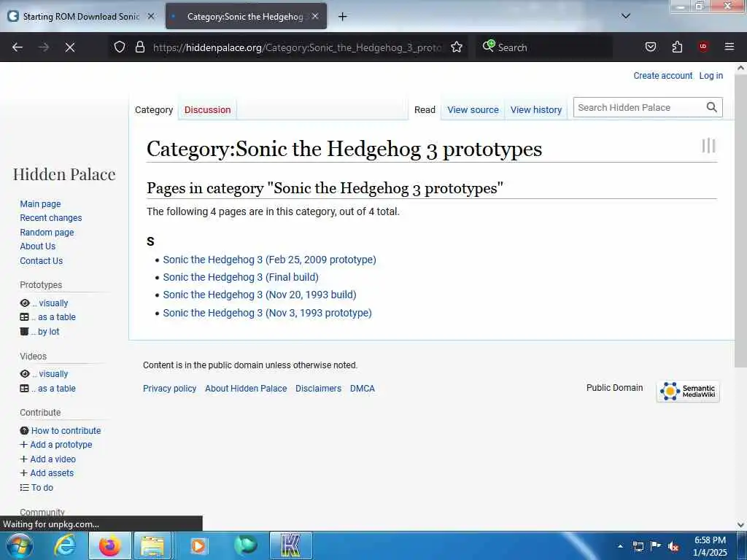Image resolution: width=747 pixels, height=560 pixels.
Task: Open the DMCA footer link
Action: [363, 389]
